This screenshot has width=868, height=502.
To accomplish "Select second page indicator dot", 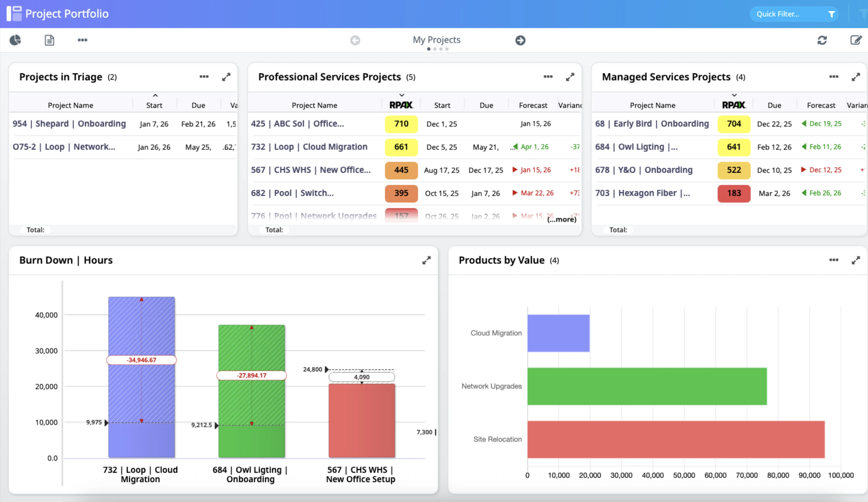I will (x=435, y=49).
